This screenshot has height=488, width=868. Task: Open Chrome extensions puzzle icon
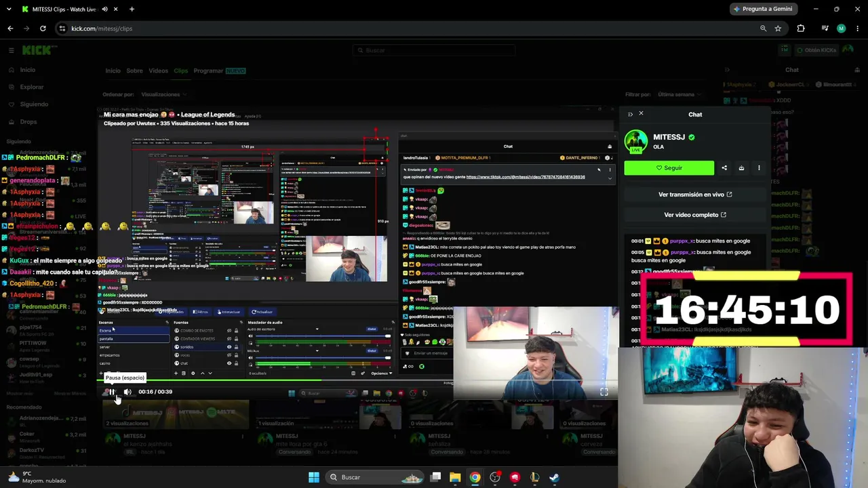801,28
